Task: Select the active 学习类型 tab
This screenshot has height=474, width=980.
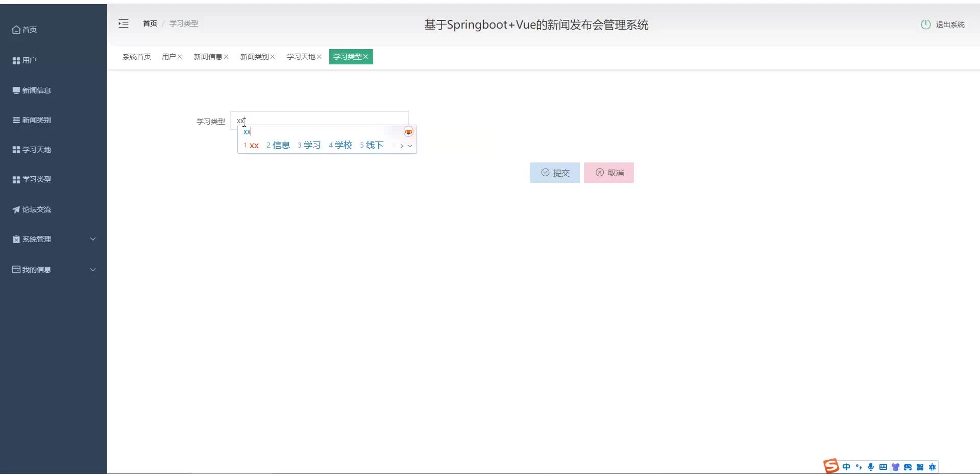Action: tap(348, 57)
